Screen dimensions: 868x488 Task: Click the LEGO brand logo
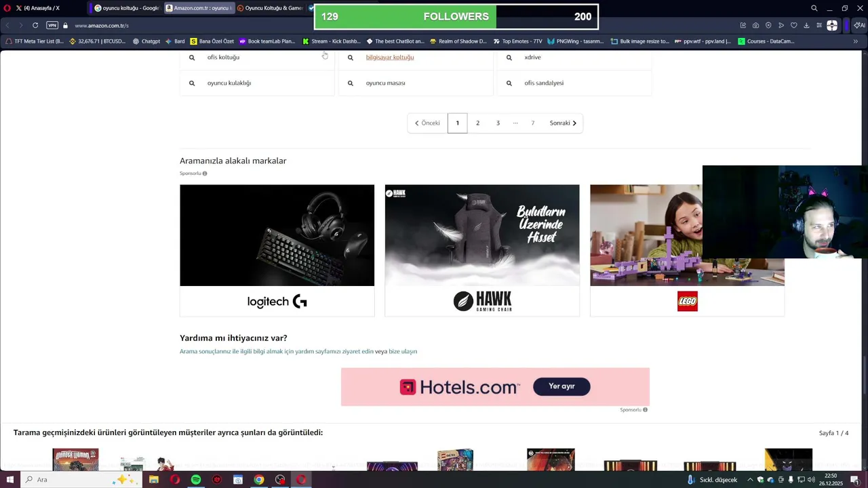[x=687, y=302]
